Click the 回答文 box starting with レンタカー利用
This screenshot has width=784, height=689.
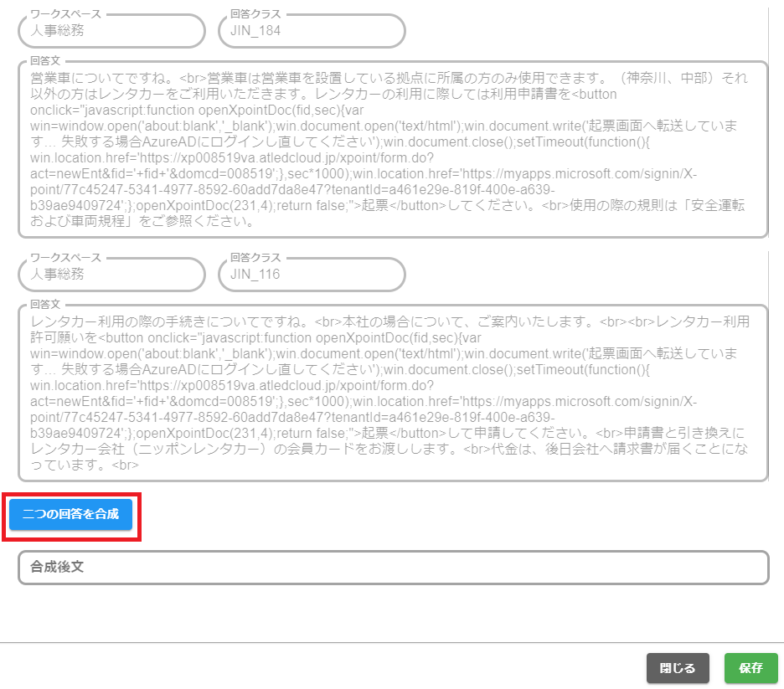pyautogui.click(x=393, y=393)
